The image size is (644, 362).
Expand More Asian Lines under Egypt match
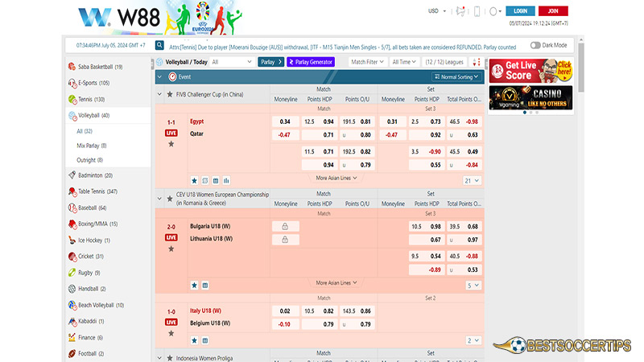tap(336, 178)
